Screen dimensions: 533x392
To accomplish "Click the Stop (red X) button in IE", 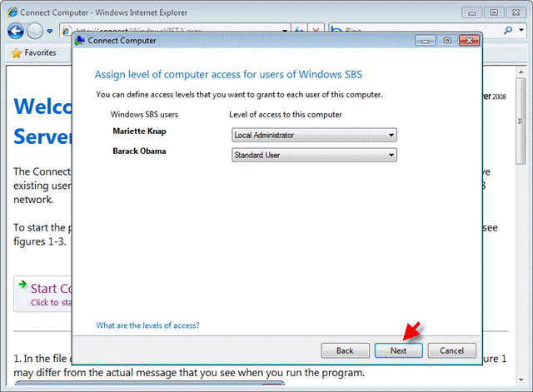I will [x=316, y=29].
